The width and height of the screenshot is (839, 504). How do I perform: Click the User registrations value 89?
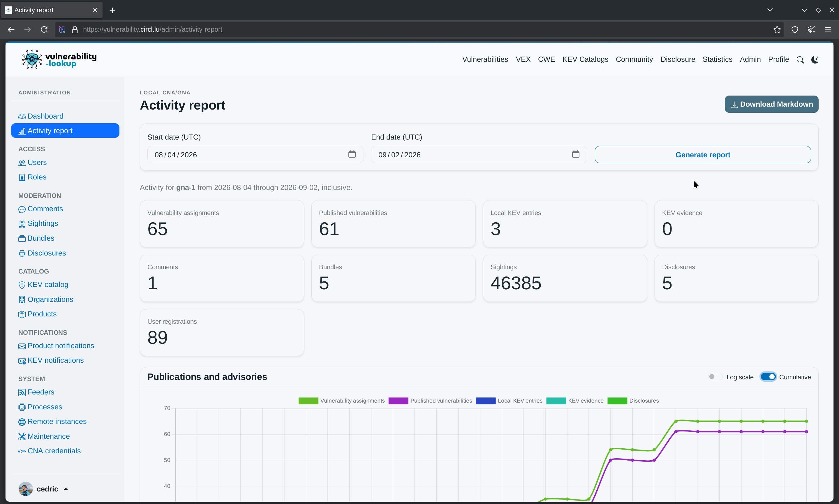157,338
